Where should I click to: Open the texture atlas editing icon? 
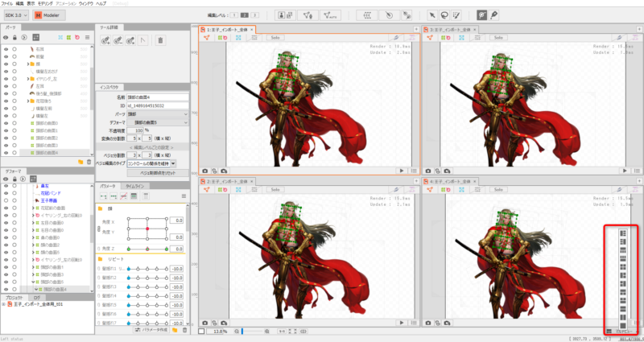point(288,15)
